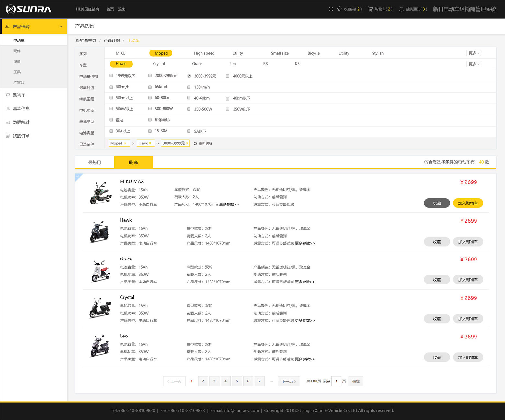
Task: Open Crystal 更多参数 link
Action: click(305, 321)
